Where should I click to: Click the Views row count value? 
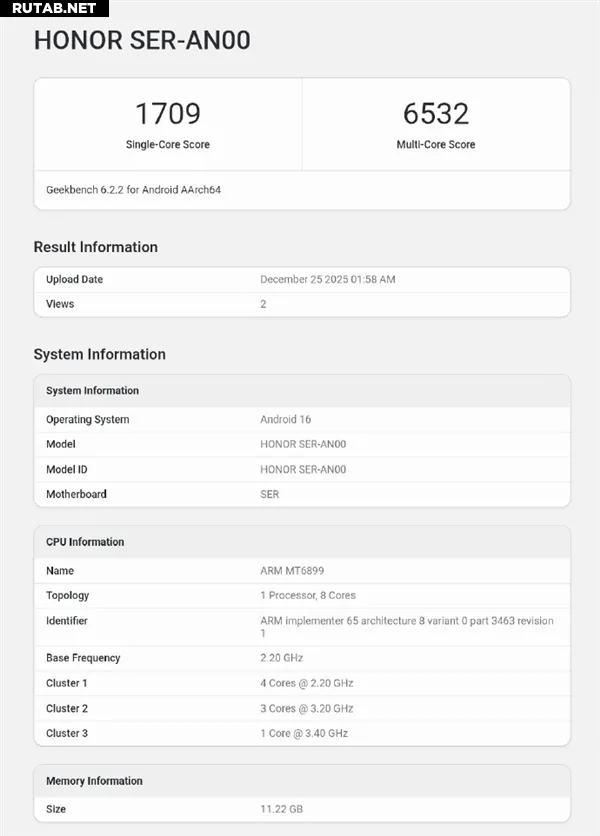263,304
